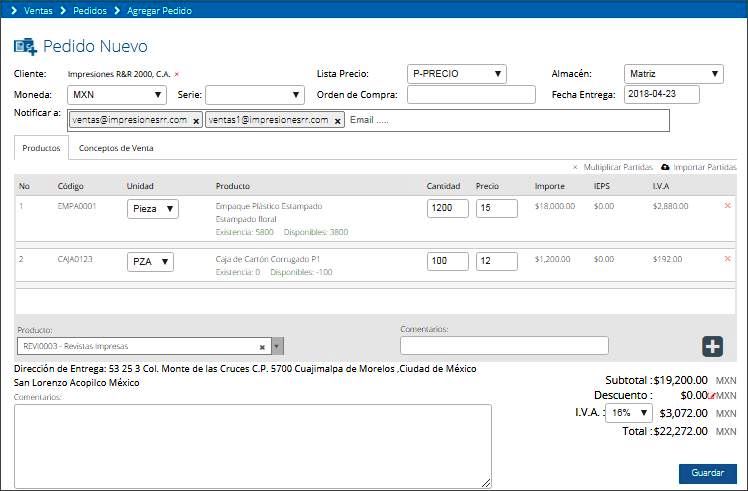Click Fecha Entrega date field
The width and height of the screenshot is (748, 491).
662,94
